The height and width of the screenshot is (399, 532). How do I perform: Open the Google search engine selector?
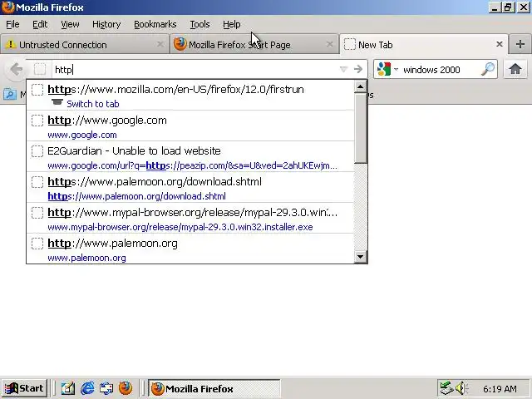(x=387, y=69)
